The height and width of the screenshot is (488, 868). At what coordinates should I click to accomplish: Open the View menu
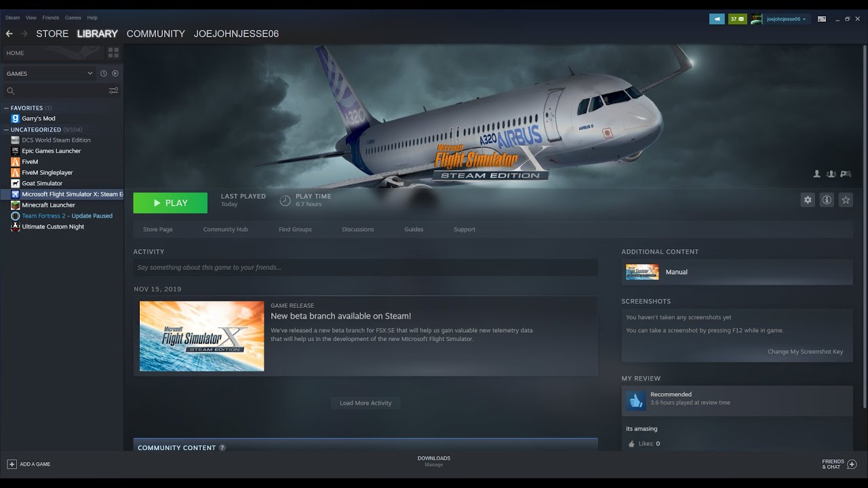(31, 18)
